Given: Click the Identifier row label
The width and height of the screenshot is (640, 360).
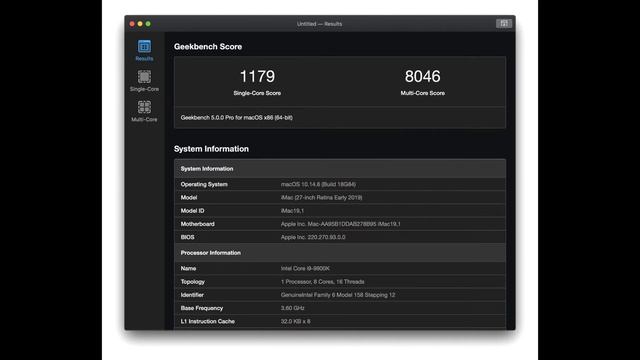Looking at the screenshot, I should (192, 295).
